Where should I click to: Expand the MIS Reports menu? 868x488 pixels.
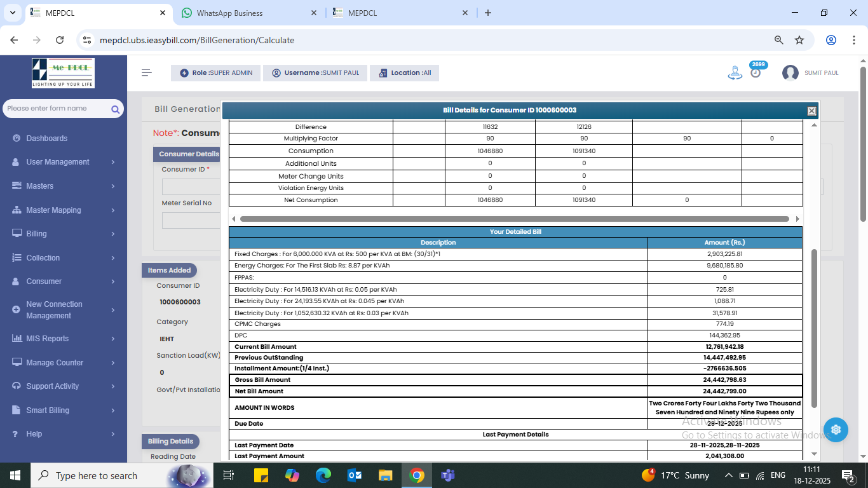click(62, 339)
